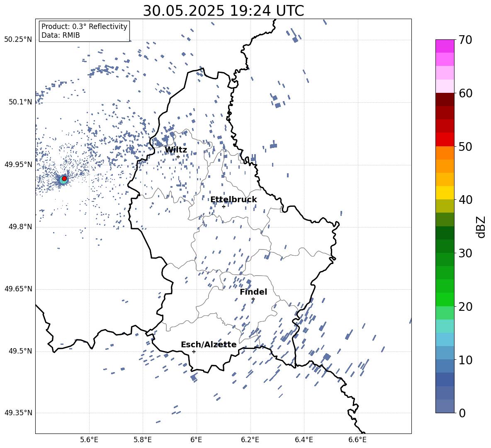Screen dimensions: 491x448
Task: Click the 5.8°E longitude tick label
Action: [x=143, y=440]
